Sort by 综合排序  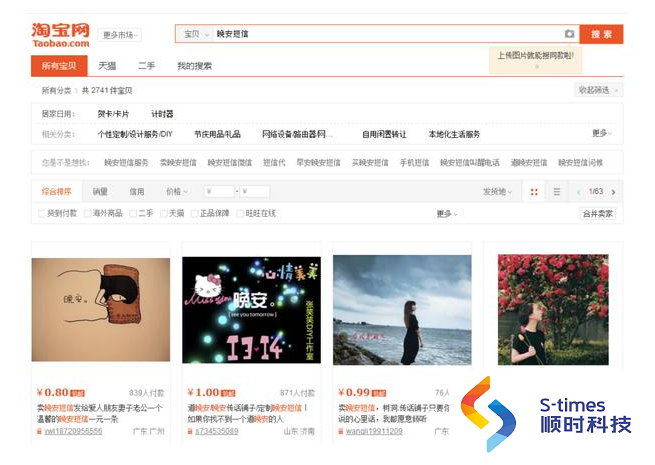click(x=56, y=192)
